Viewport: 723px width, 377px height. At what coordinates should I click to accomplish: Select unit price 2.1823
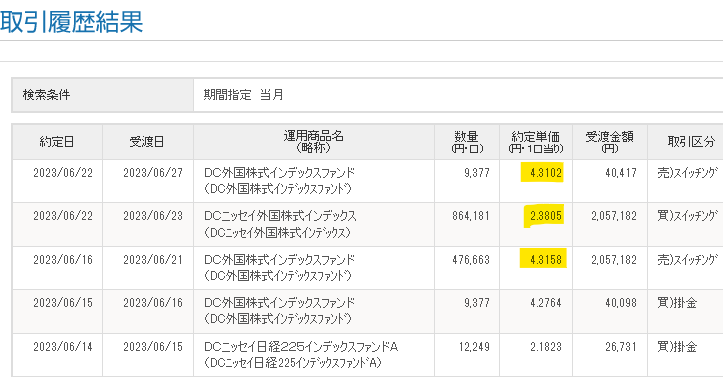pyautogui.click(x=545, y=347)
